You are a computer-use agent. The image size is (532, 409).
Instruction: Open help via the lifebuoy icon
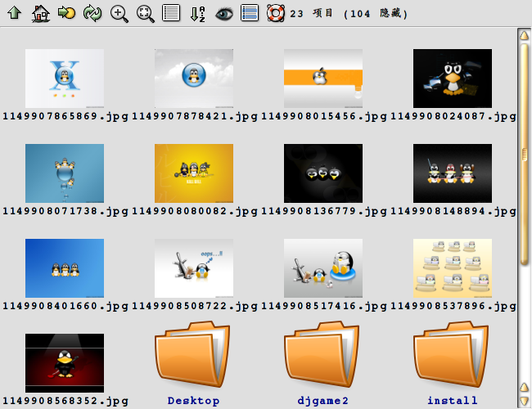tap(276, 13)
